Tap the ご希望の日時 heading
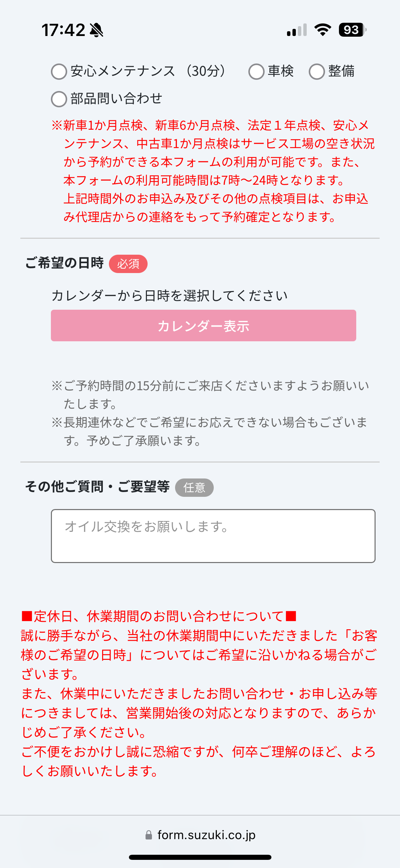The height and width of the screenshot is (868, 400). click(x=64, y=263)
